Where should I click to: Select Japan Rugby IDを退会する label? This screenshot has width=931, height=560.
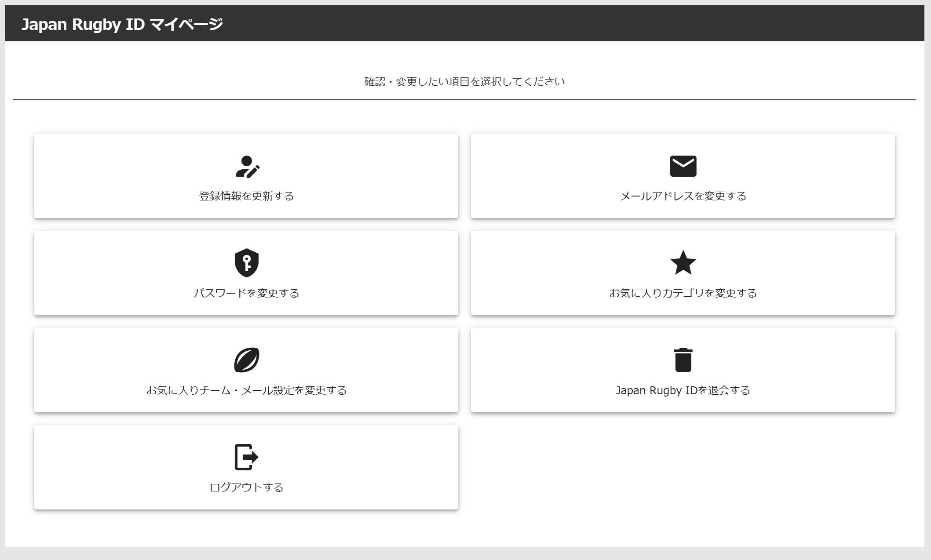(683, 390)
